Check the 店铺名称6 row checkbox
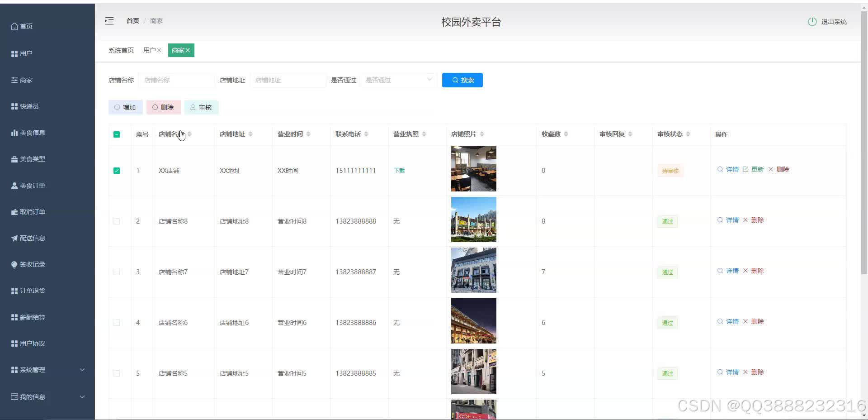This screenshot has width=868, height=420. [x=117, y=323]
